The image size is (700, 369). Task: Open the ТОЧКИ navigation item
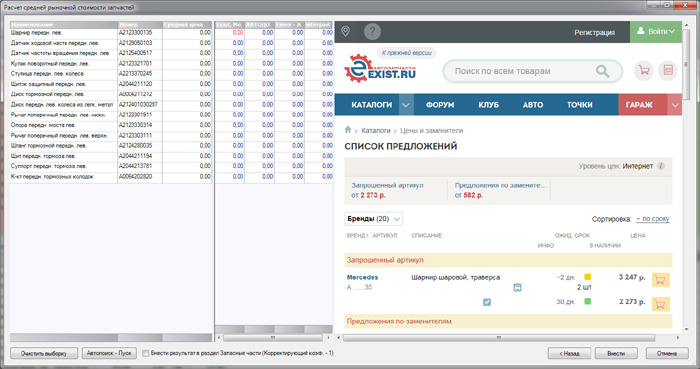coord(580,105)
